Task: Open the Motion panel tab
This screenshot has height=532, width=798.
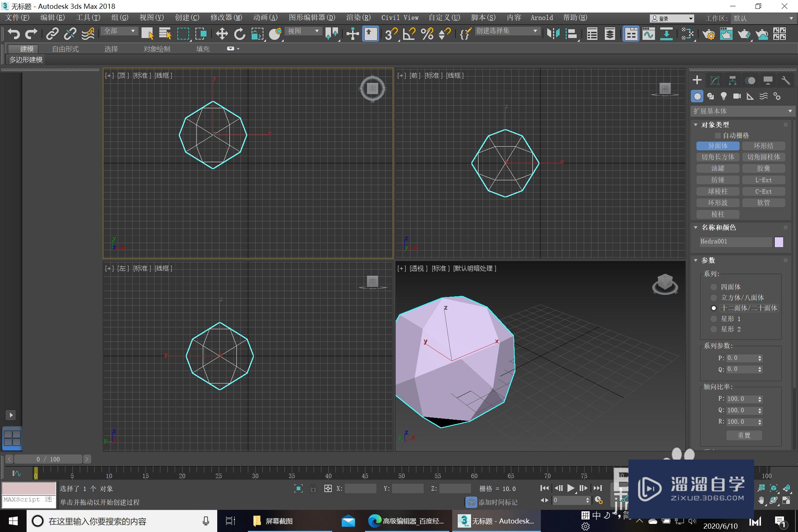Action: pyautogui.click(x=750, y=81)
